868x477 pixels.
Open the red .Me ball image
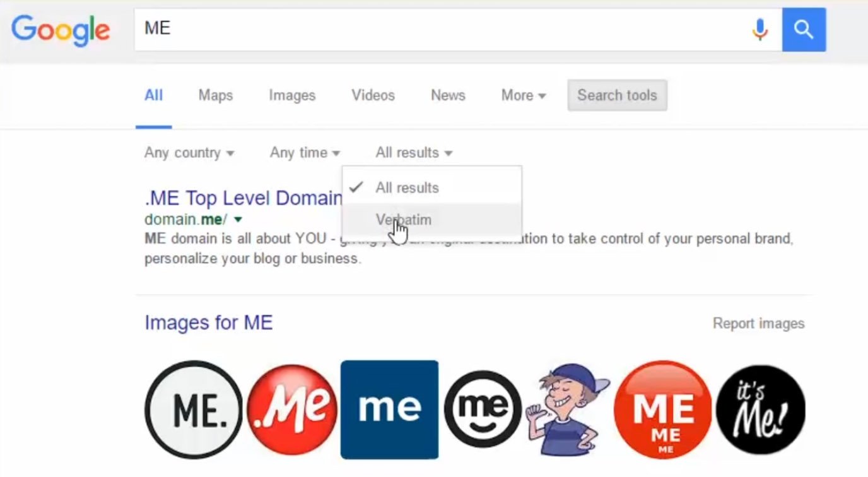point(292,409)
